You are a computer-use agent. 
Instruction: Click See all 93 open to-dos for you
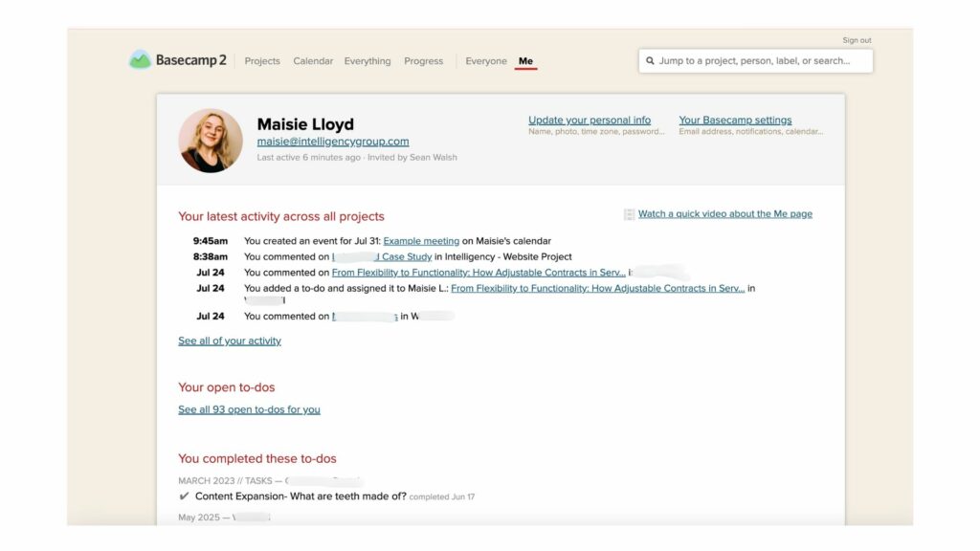(x=249, y=409)
